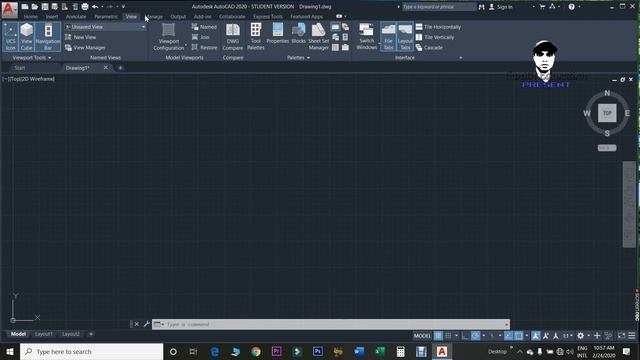Open annotation scale 1:1 dropdown
This screenshot has height=360, width=640.
(x=567, y=336)
